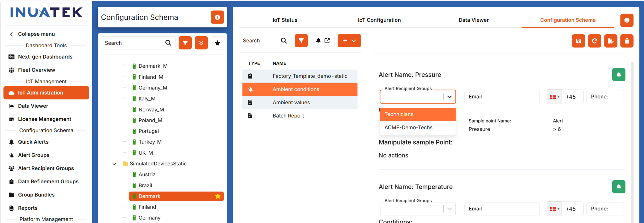Select UK_M in the device tree
Image resolution: width=644 pixels, height=223 pixels.
tap(146, 153)
